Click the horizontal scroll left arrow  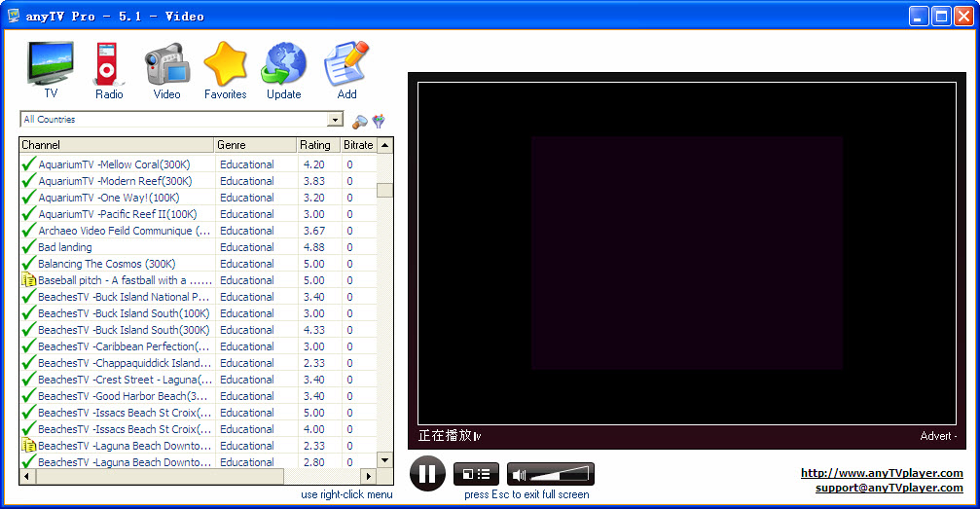[27, 476]
